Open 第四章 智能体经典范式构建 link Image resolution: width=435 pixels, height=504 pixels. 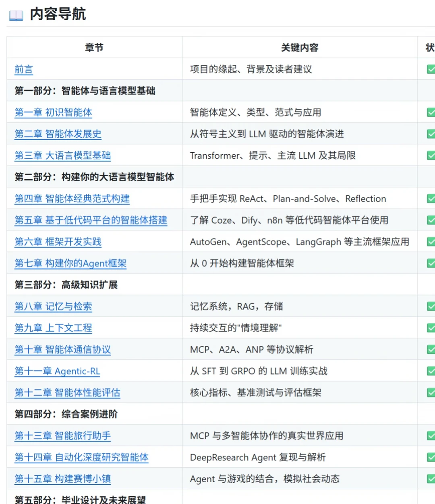coord(72,199)
